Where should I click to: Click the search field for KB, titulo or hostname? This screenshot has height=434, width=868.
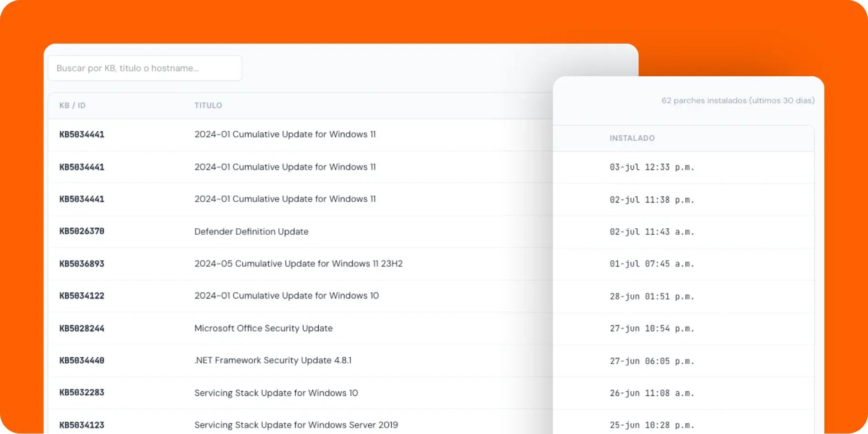pyautogui.click(x=145, y=68)
